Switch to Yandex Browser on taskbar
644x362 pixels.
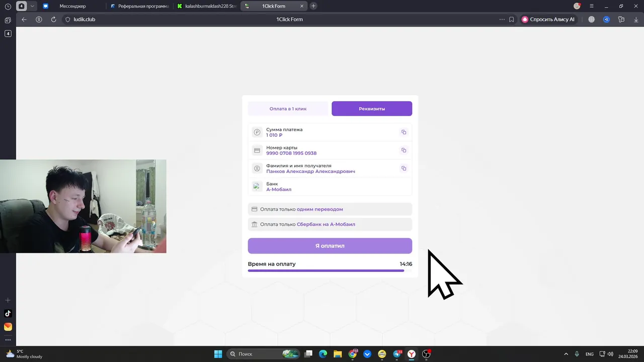pos(412,354)
